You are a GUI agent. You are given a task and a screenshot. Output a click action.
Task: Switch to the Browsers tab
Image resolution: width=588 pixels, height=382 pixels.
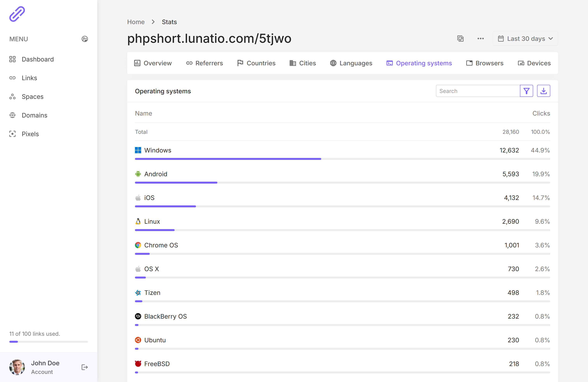tap(485, 63)
